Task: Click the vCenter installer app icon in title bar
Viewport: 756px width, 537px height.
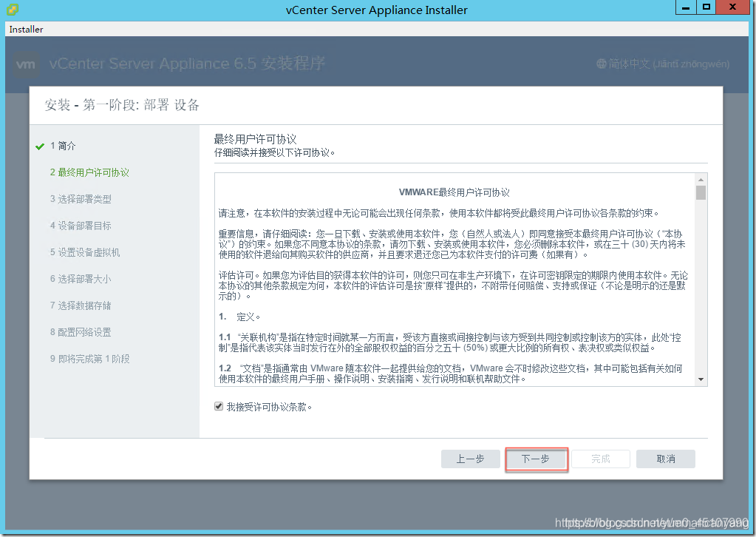Action: 12,9
